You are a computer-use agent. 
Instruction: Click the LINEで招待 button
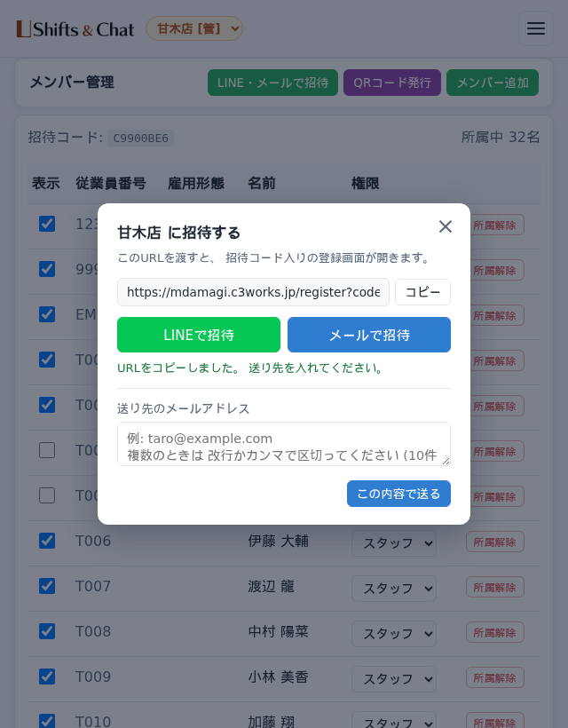[199, 335]
